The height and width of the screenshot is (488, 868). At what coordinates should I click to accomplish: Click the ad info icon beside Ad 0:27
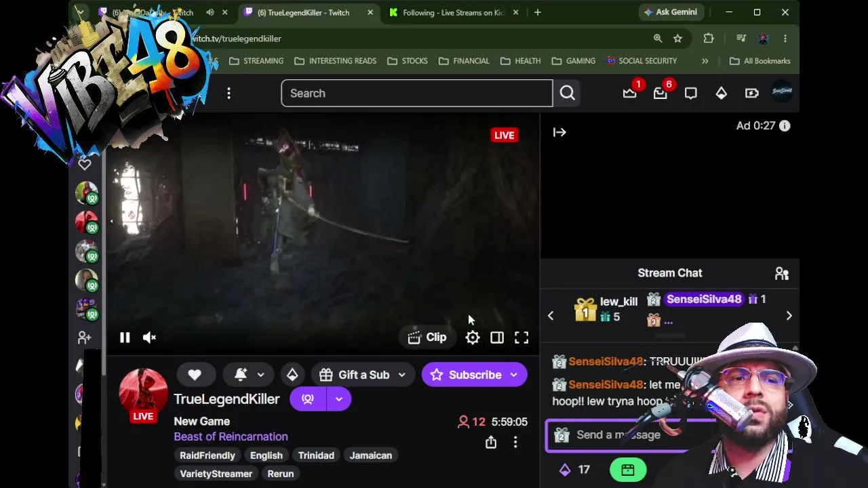785,126
